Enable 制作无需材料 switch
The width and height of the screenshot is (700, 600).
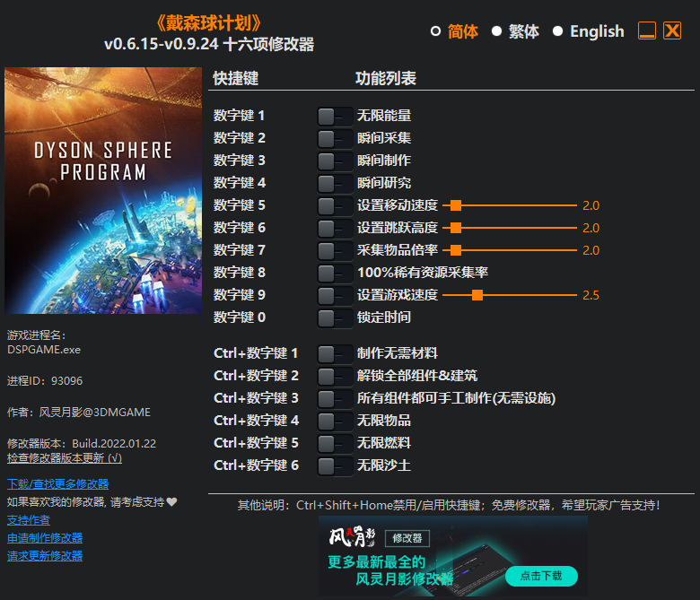click(x=335, y=354)
